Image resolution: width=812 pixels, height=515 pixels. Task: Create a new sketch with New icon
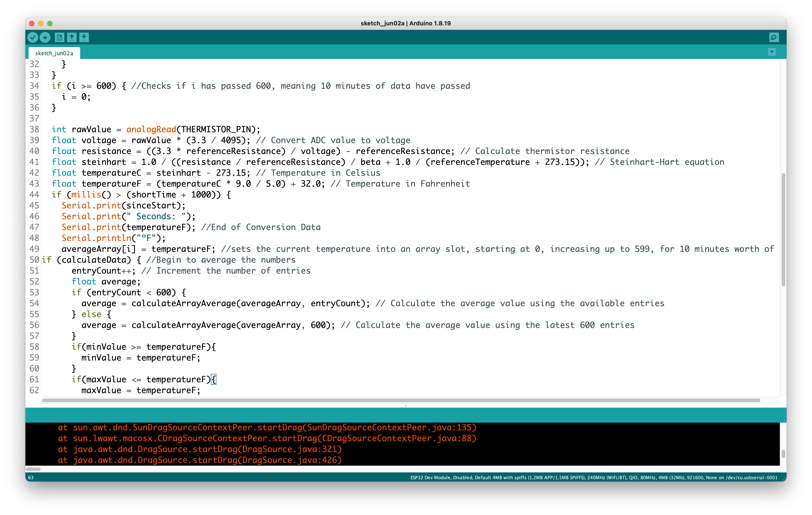pyautogui.click(x=59, y=37)
